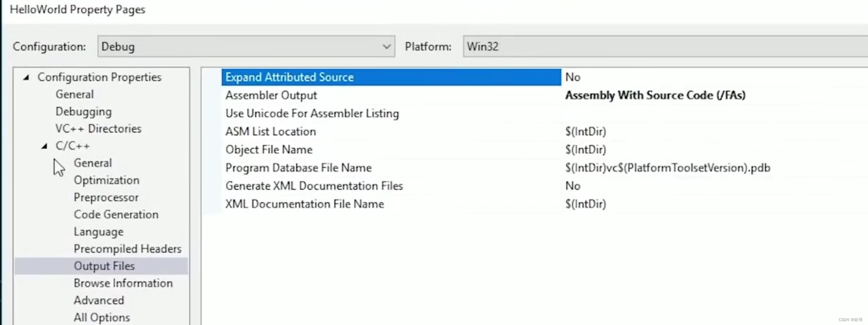Select the Debugging tree item
The height and width of the screenshot is (325, 868).
[83, 112]
